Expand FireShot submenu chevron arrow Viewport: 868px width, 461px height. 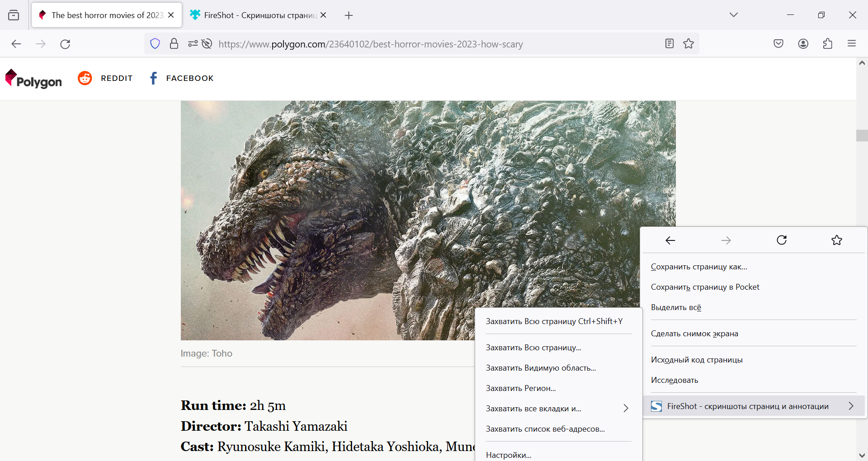[851, 406]
